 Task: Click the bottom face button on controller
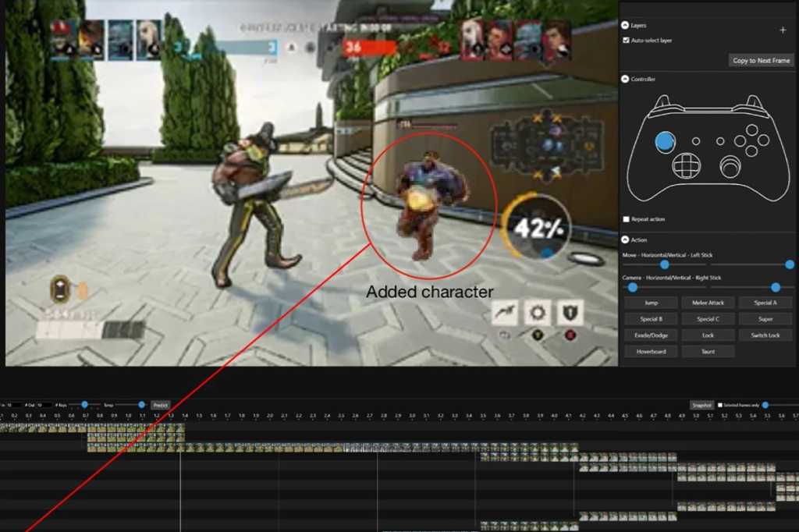pyautogui.click(x=751, y=152)
